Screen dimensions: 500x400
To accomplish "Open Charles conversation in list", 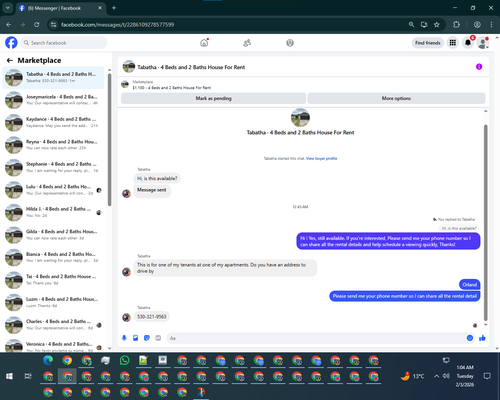I will pyautogui.click(x=54, y=325).
